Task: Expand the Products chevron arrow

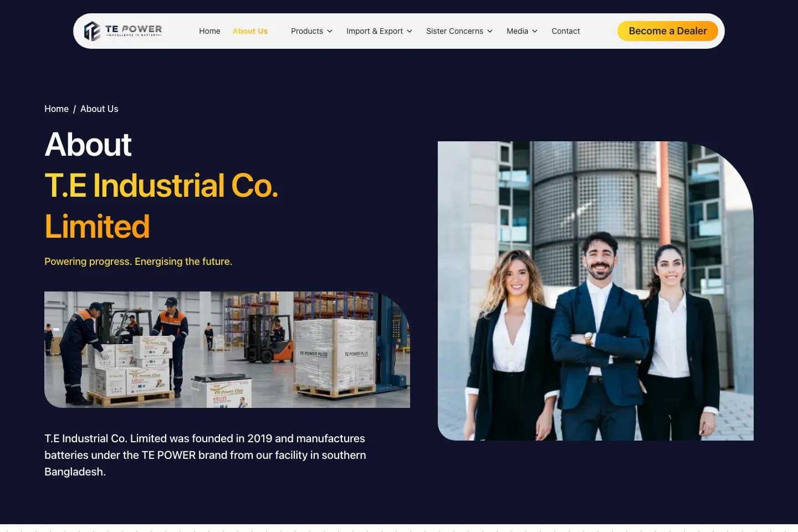Action: (330, 31)
